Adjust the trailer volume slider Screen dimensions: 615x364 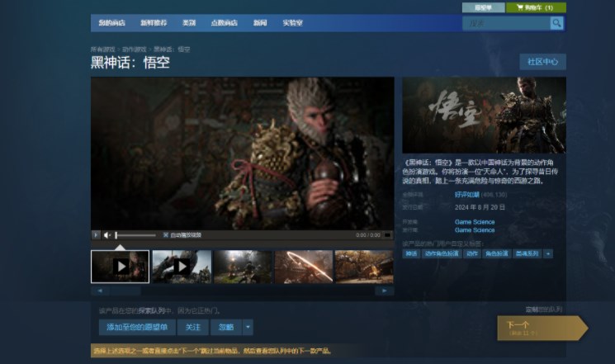click(135, 235)
